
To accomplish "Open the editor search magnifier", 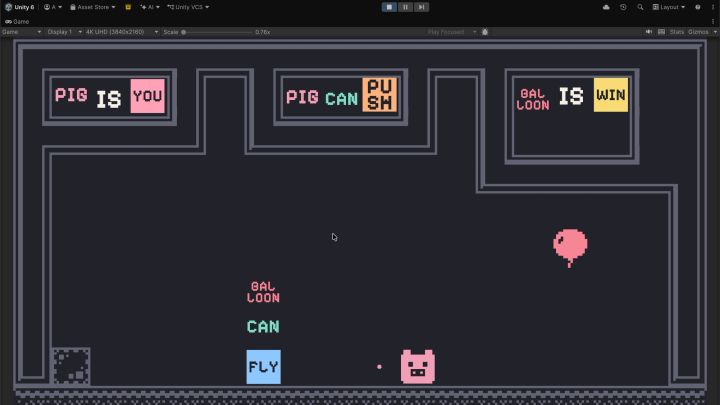I will tap(640, 7).
